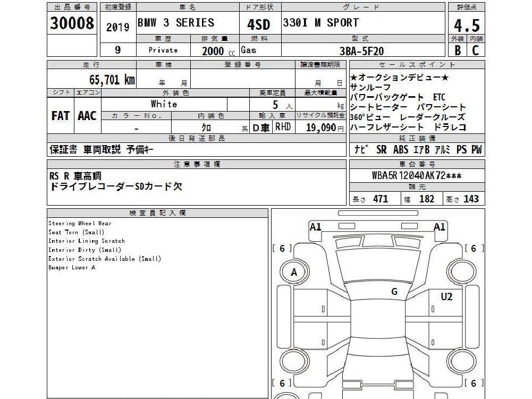Select the height value 143

pos(471,199)
